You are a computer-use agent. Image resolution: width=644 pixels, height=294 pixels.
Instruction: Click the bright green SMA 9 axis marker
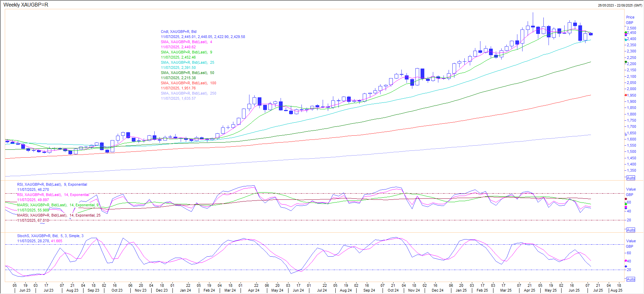pyautogui.click(x=626, y=33)
